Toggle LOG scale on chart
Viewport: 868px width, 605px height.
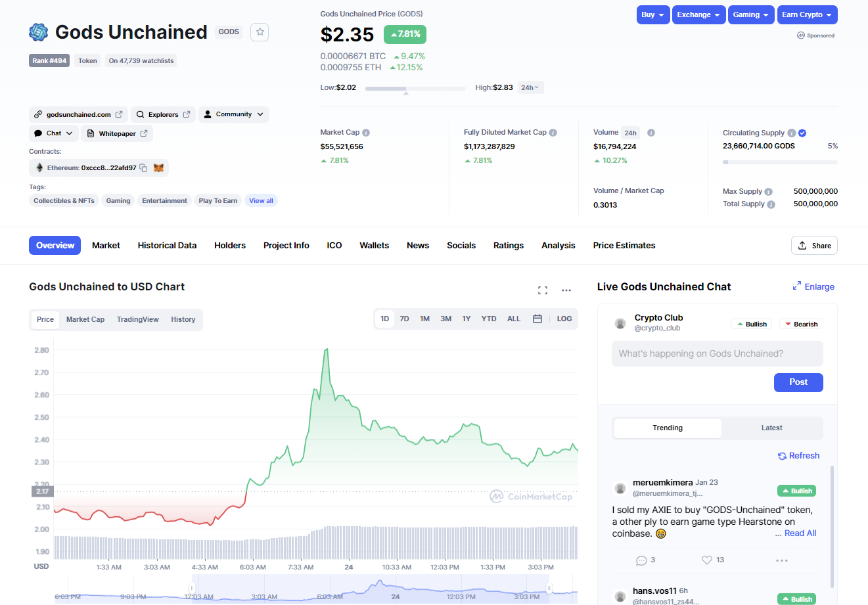point(564,319)
